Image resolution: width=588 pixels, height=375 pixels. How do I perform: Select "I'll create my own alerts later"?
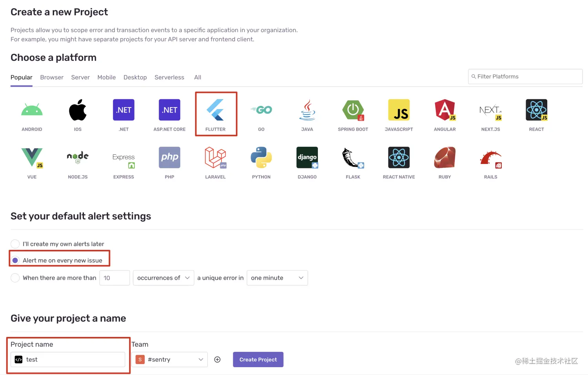click(15, 244)
